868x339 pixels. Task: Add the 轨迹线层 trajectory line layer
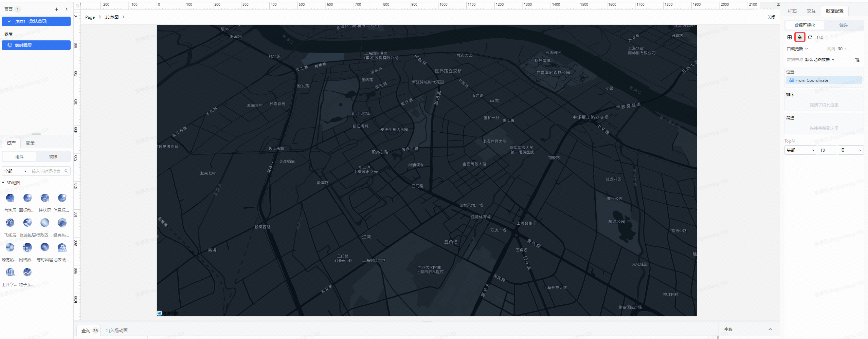(x=28, y=222)
